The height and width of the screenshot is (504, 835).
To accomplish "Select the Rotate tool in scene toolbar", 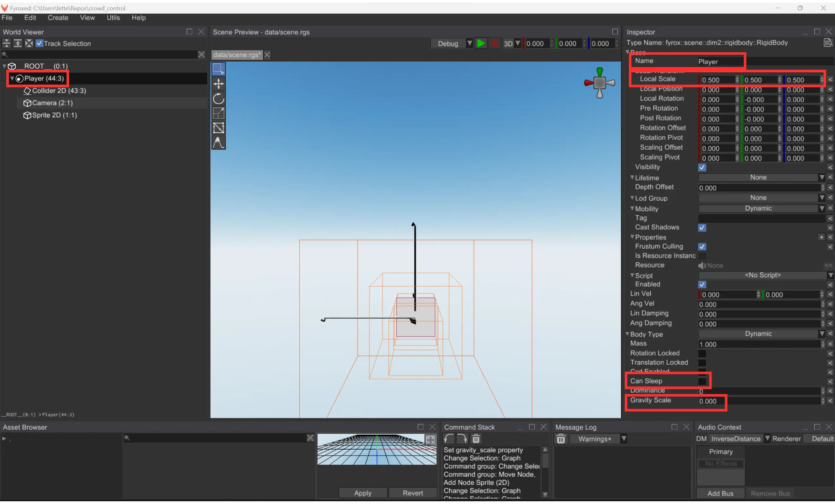I will [219, 99].
